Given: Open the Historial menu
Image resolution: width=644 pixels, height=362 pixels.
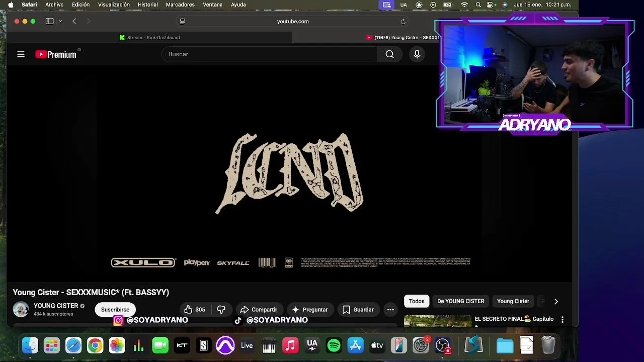Looking at the screenshot, I should click(x=147, y=5).
